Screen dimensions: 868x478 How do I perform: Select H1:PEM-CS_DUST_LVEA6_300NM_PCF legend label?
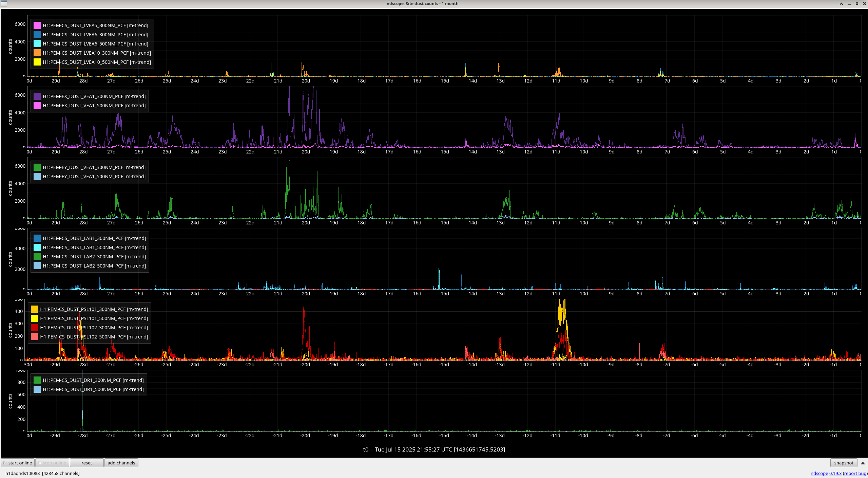coord(95,35)
